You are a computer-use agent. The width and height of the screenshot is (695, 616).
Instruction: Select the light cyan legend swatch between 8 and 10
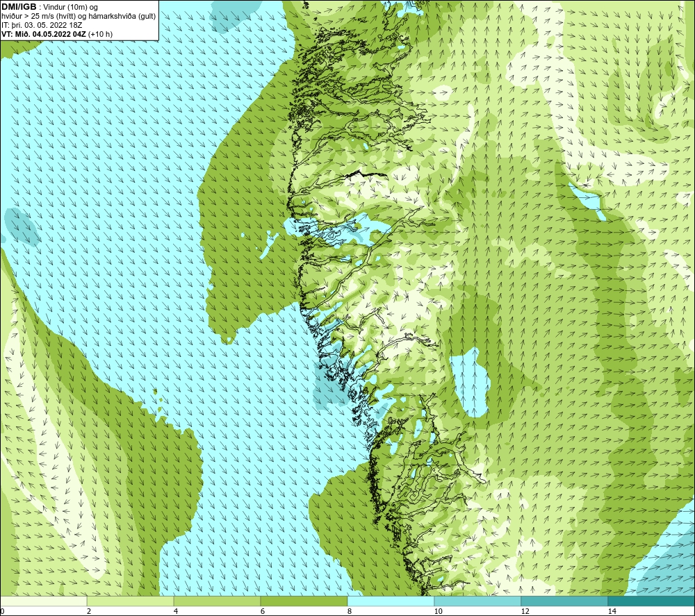point(391,601)
